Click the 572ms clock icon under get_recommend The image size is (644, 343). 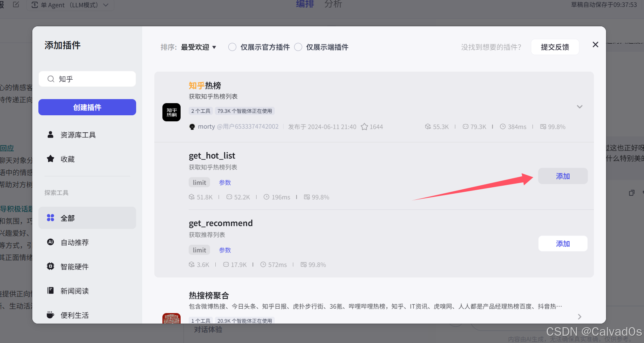263,265
